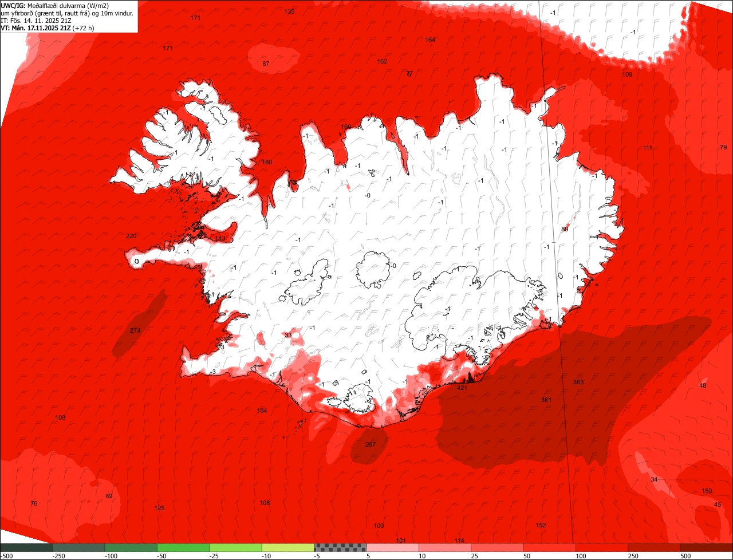Click the map value 363 in the dark red zone
Image resolution: width=733 pixels, height=560 pixels.
[578, 382]
